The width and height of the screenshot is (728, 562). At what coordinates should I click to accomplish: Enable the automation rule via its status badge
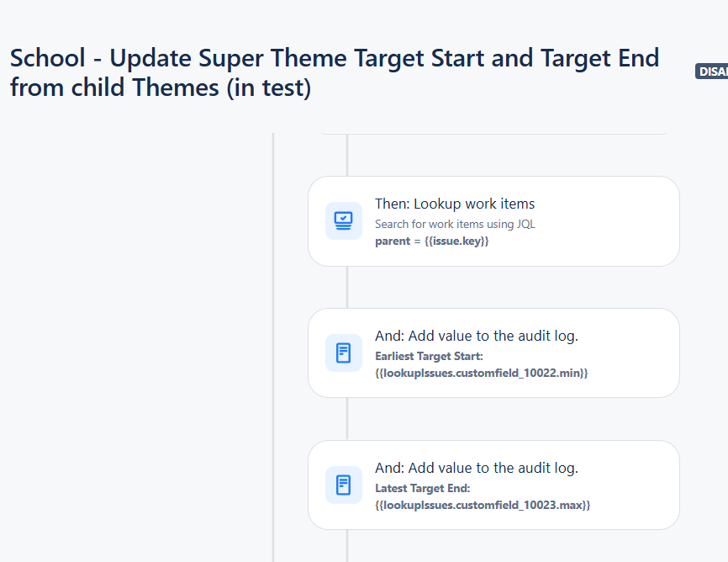(x=712, y=72)
